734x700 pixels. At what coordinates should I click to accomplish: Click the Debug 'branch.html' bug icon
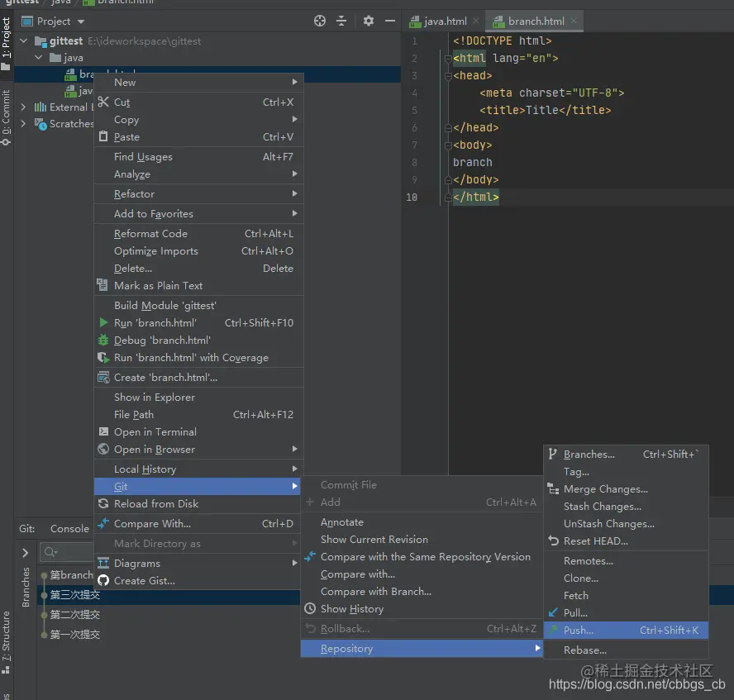pos(103,340)
